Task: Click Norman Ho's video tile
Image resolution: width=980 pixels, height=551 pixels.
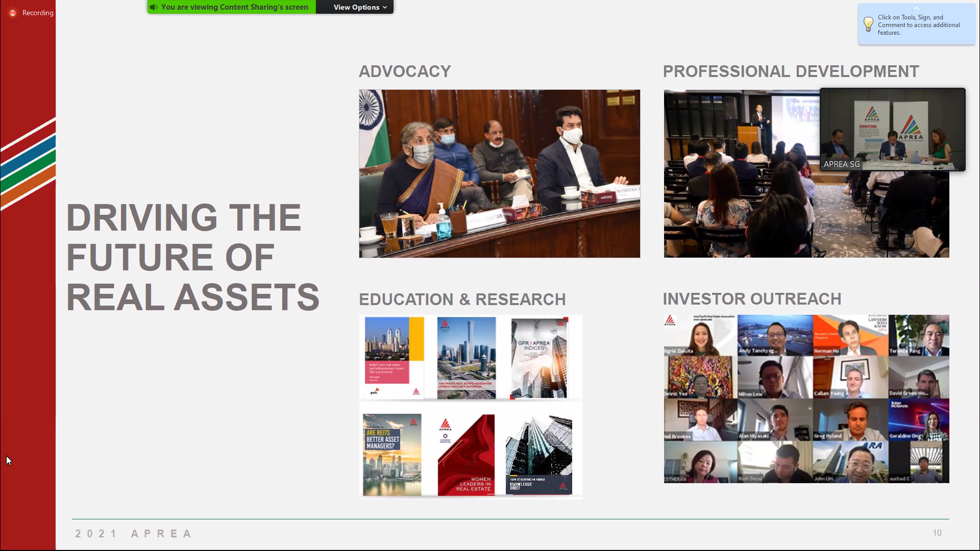Action: (850, 335)
